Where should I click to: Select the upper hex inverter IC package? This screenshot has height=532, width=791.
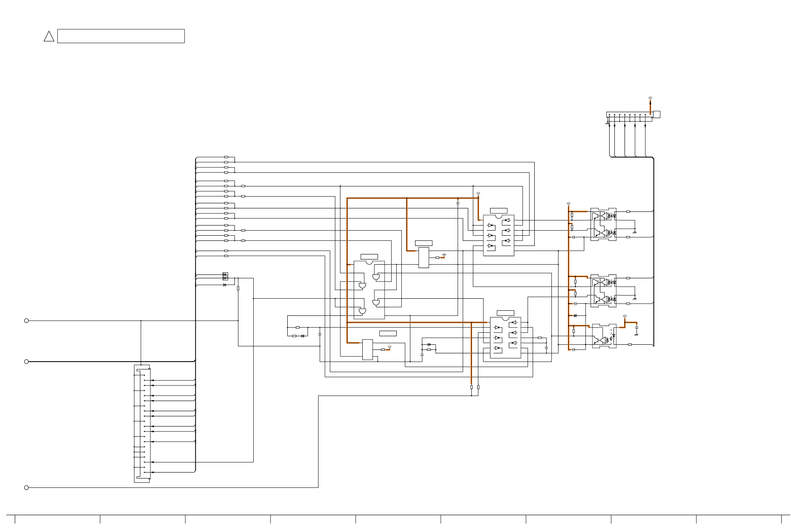[x=498, y=235]
